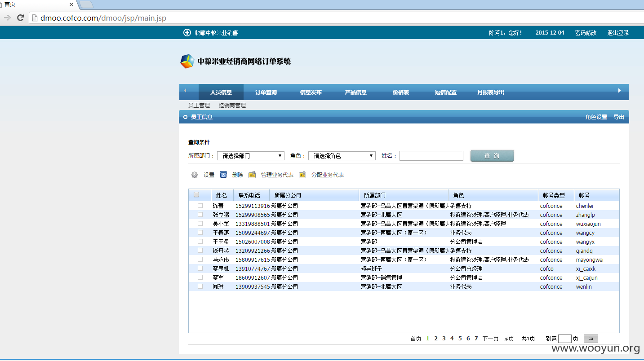This screenshot has width=644, height=361.
Task: Open the 订单查询 tab
Action: [x=266, y=92]
